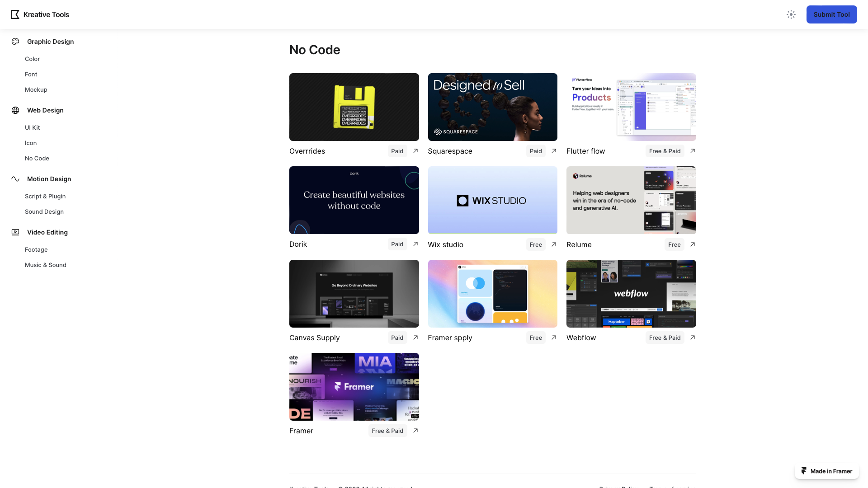The height and width of the screenshot is (488, 868).
Task: Toggle the light/dark theme sun icon
Action: point(791,14)
